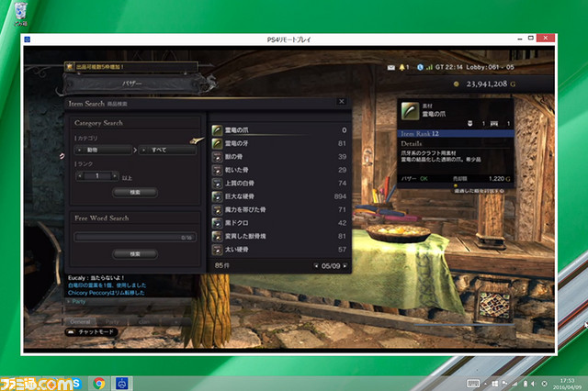This screenshot has width=588, height=391.
Task: Click the Eucaly chat message
Action: coord(96,278)
